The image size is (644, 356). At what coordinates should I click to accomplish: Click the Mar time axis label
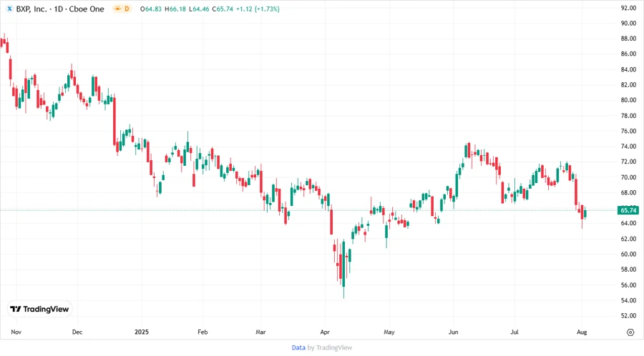point(260,332)
